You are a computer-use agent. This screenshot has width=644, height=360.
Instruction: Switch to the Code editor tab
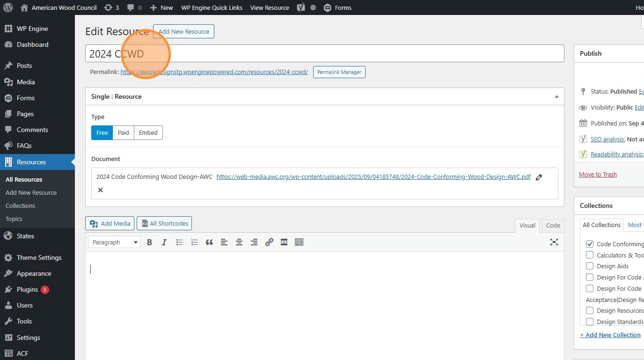tap(553, 226)
